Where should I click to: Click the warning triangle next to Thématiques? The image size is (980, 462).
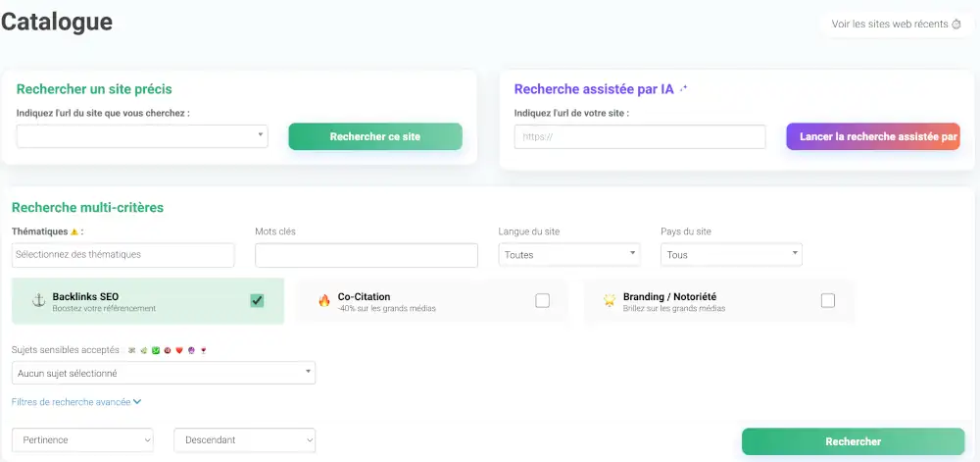(x=73, y=231)
